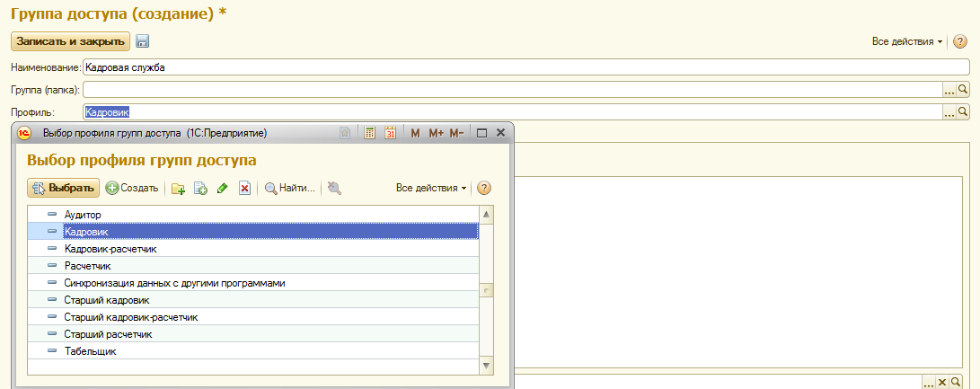Click the scroll down arrow of the profile list
Screen dimensions: 980x389
486,366
